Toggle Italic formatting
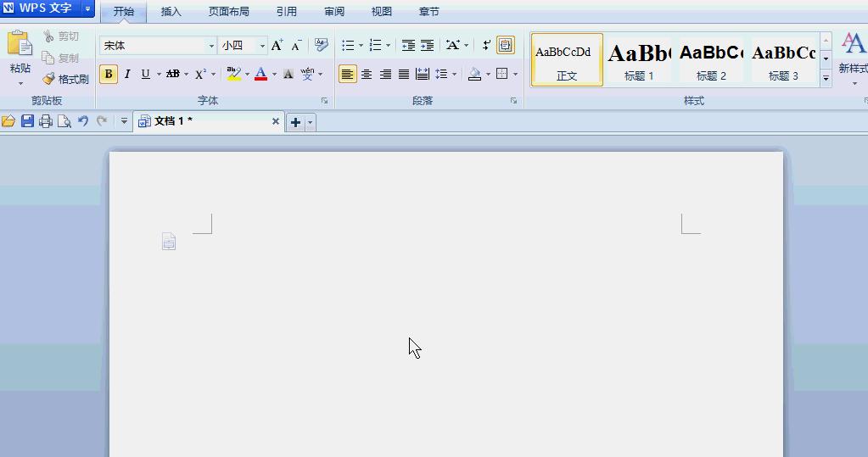This screenshot has height=457, width=868. point(127,74)
